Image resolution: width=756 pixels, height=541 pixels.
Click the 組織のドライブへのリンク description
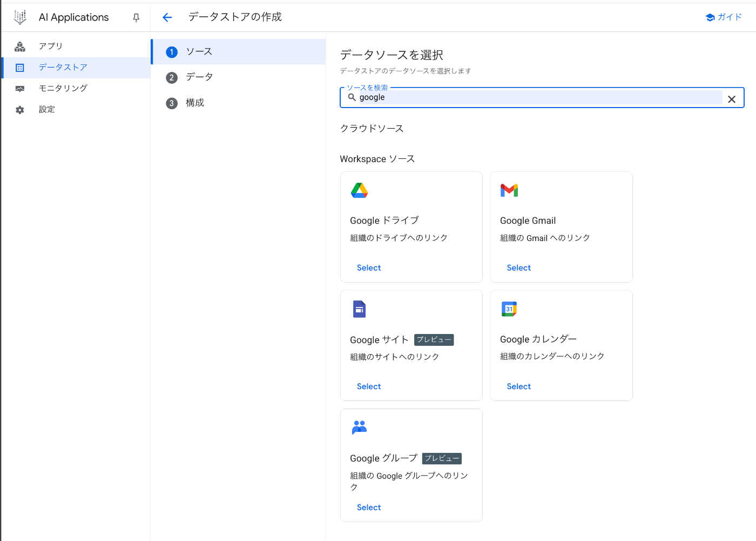click(399, 238)
